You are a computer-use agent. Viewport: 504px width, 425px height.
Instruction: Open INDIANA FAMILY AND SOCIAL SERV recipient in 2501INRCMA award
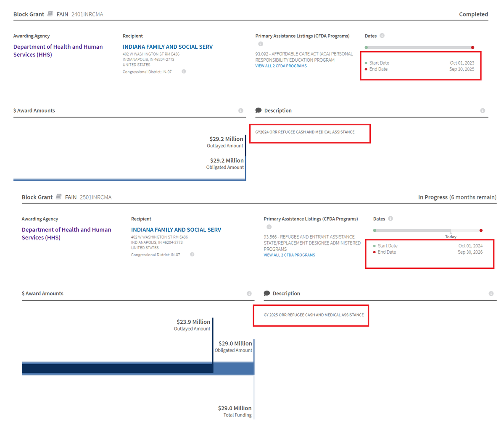[x=176, y=230]
